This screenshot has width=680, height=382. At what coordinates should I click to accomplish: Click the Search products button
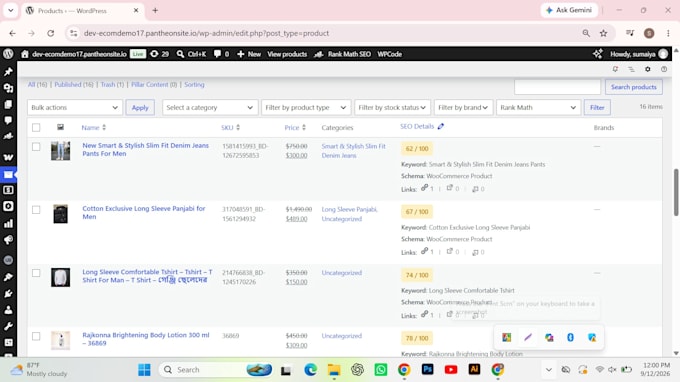(634, 87)
